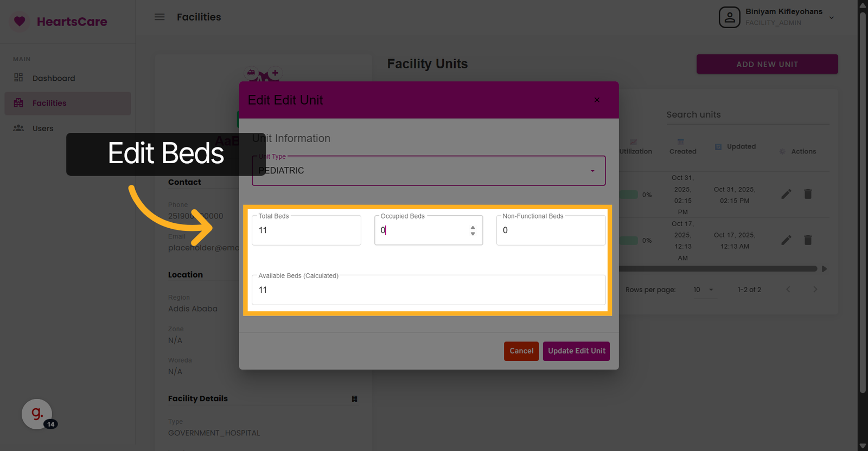
Task: Click the HeartsCare heart logo
Action: click(x=20, y=22)
